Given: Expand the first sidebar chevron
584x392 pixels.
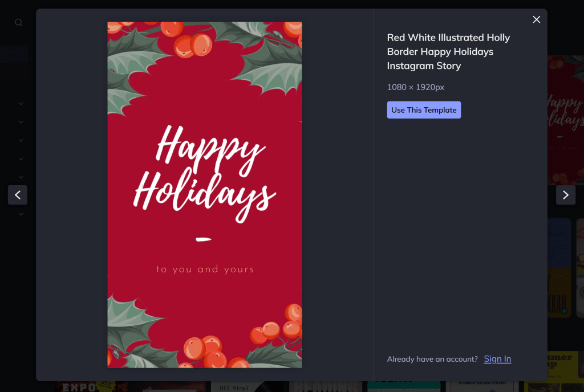Looking at the screenshot, I should pos(21,104).
